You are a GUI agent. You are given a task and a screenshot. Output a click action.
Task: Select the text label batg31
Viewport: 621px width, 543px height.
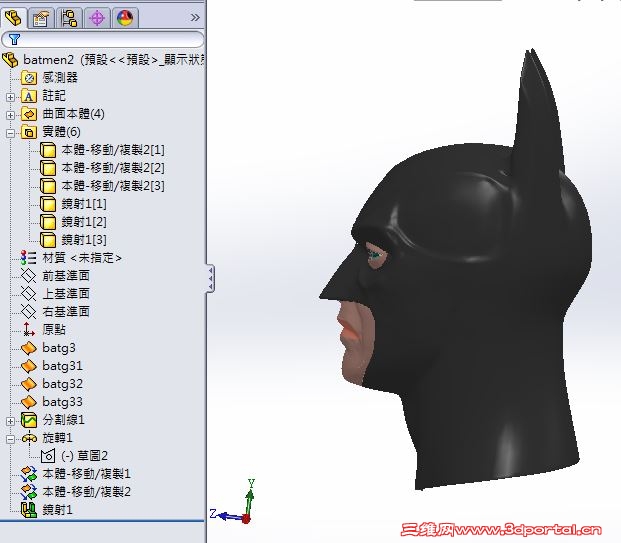[x=63, y=366]
